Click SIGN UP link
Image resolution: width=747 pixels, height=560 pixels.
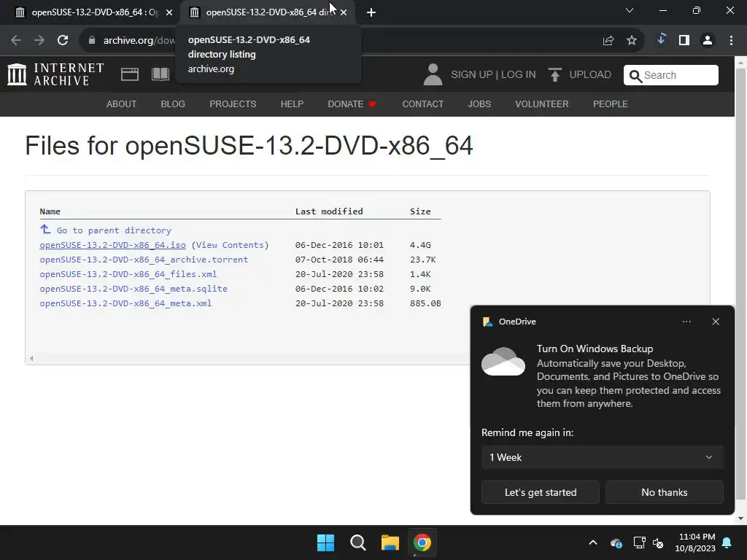pos(472,75)
